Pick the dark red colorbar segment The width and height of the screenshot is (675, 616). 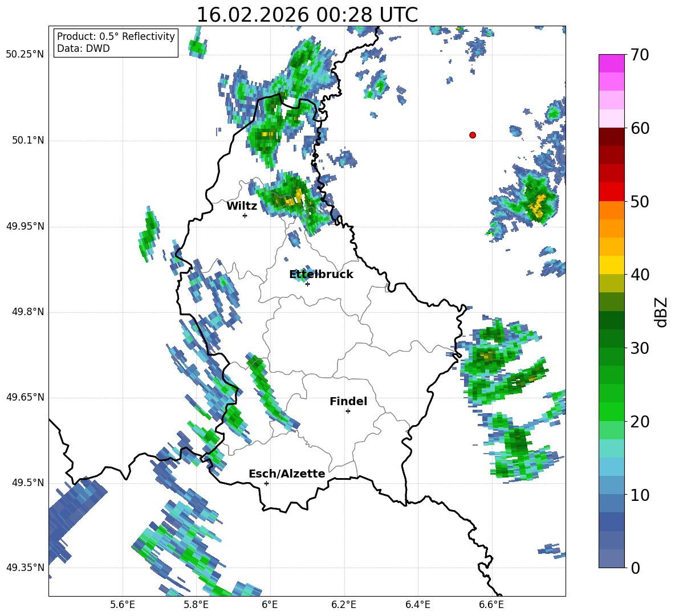click(611, 137)
